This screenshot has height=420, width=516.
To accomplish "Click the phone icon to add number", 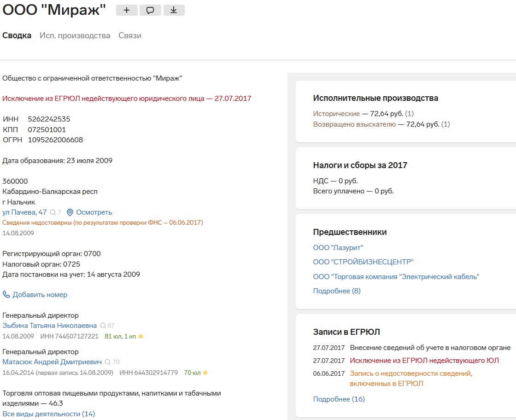I will pos(6,294).
